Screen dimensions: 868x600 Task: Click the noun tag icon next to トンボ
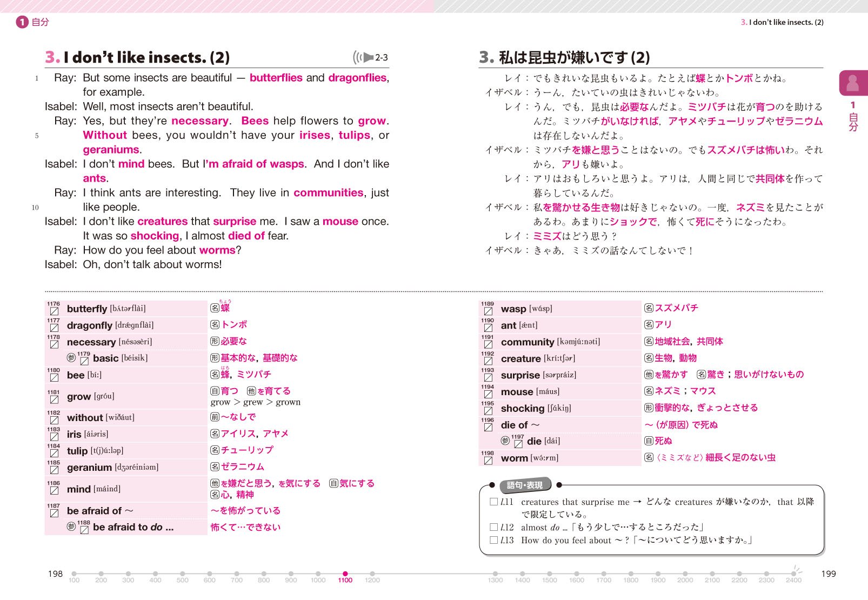pos(215,324)
